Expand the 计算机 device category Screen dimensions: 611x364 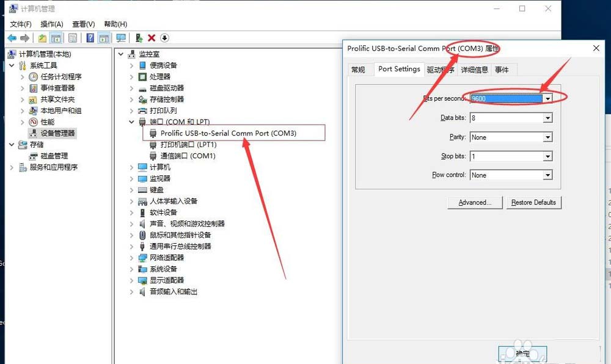(x=132, y=167)
